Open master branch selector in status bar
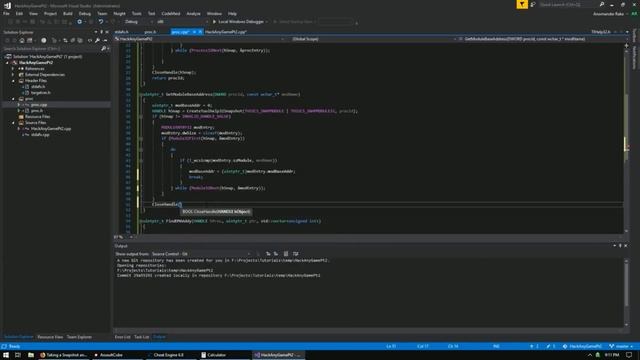The height and width of the screenshot is (360, 640). tap(621, 347)
